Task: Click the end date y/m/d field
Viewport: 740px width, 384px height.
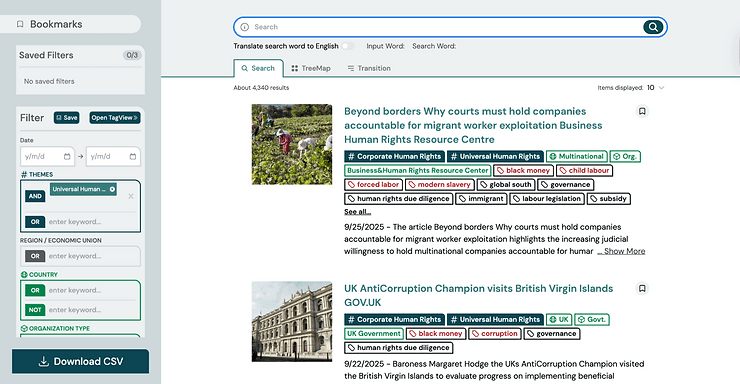Action: 113,157
